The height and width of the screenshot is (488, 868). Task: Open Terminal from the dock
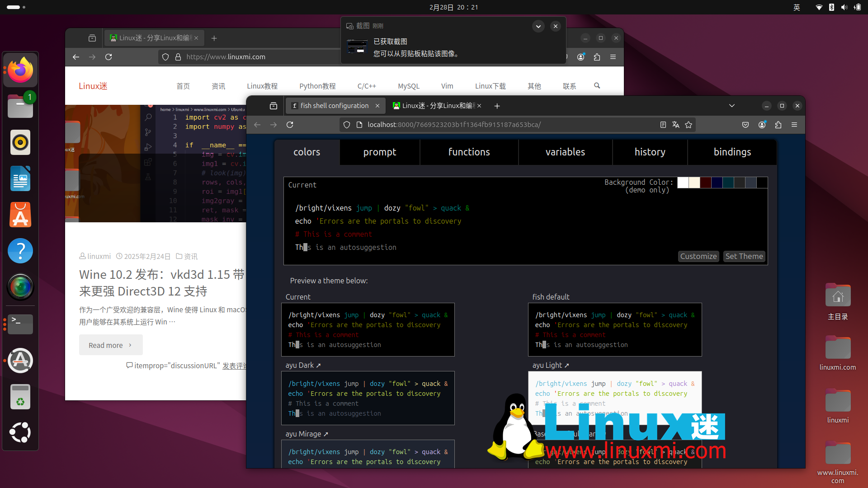point(20,324)
